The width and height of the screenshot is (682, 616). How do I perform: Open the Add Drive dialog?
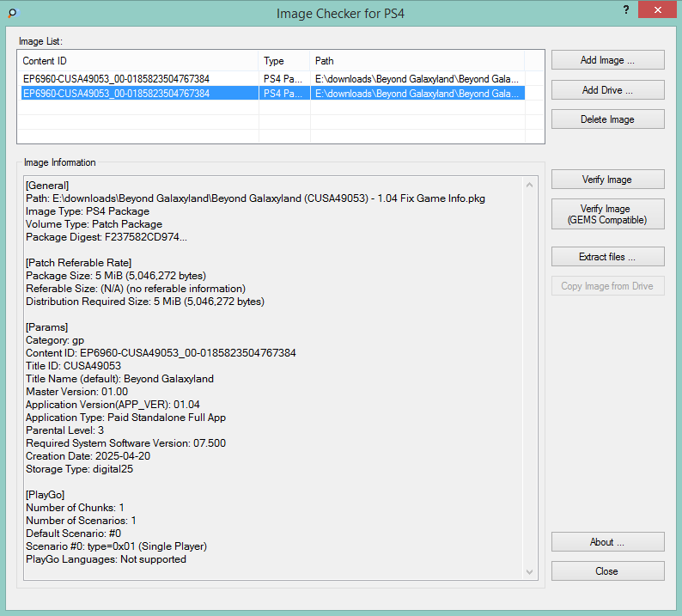click(607, 90)
